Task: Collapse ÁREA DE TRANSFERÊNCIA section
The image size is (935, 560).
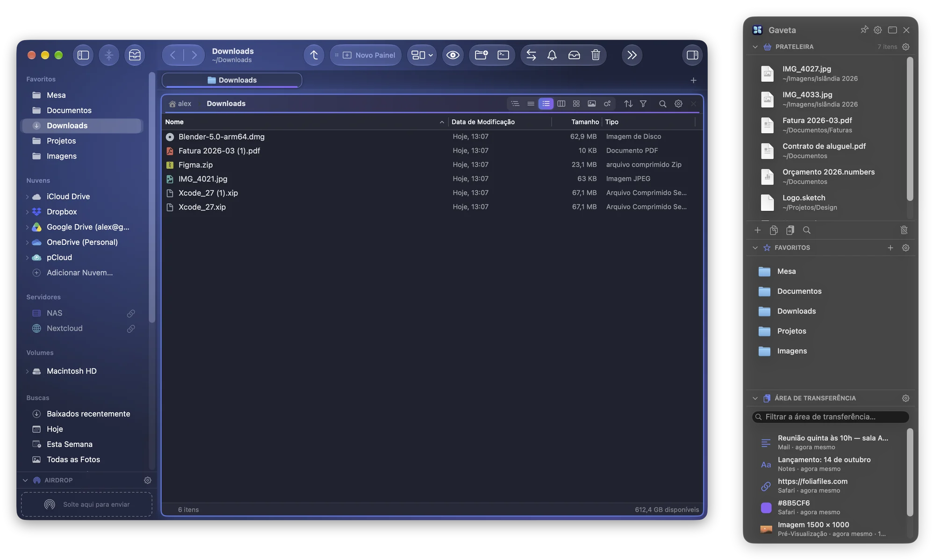Action: tap(755, 398)
